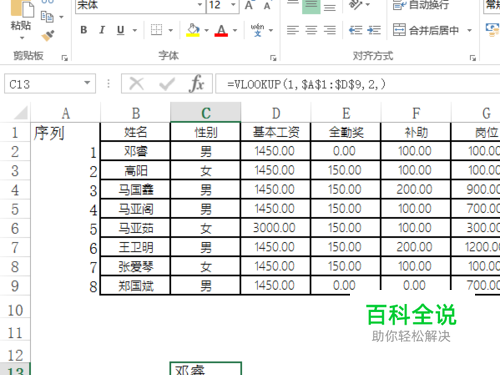Open the phonetic guide dropdown arrow
The height and width of the screenshot is (375, 500).
[x=271, y=30]
